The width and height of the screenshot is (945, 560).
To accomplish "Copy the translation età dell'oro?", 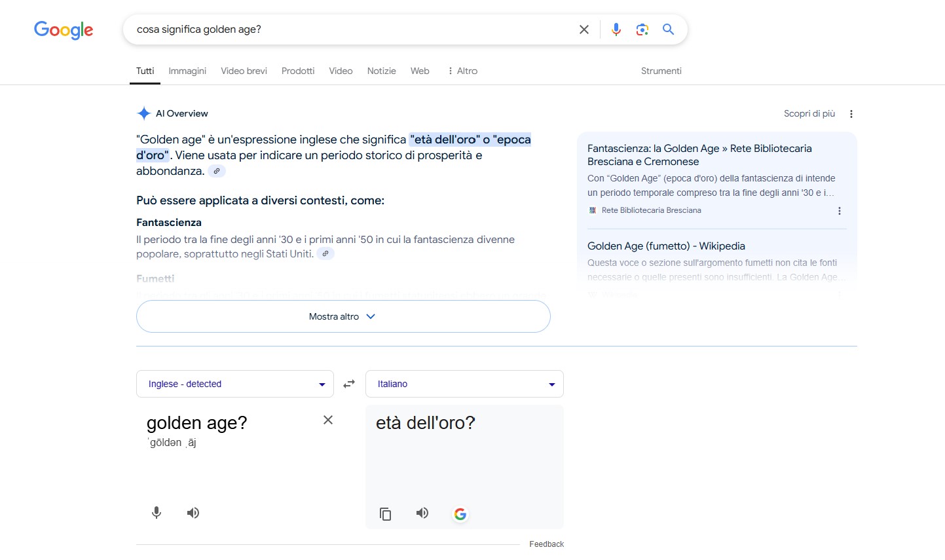I will coord(386,514).
